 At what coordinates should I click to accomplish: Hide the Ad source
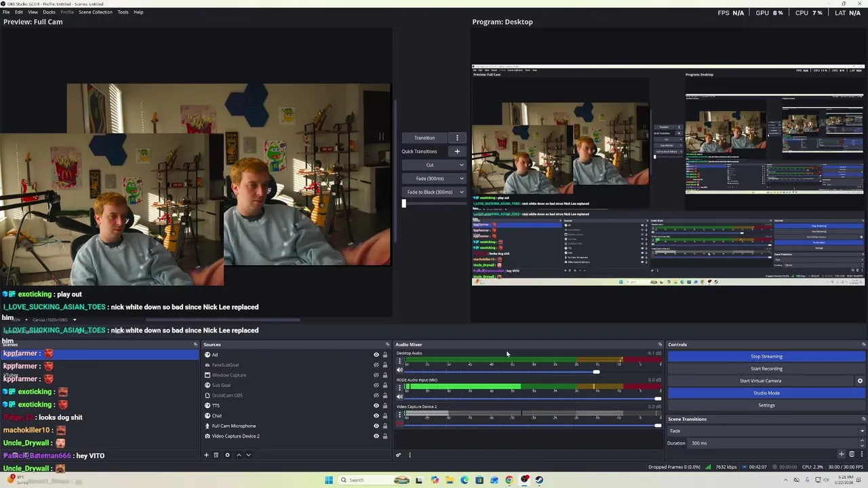(x=376, y=354)
